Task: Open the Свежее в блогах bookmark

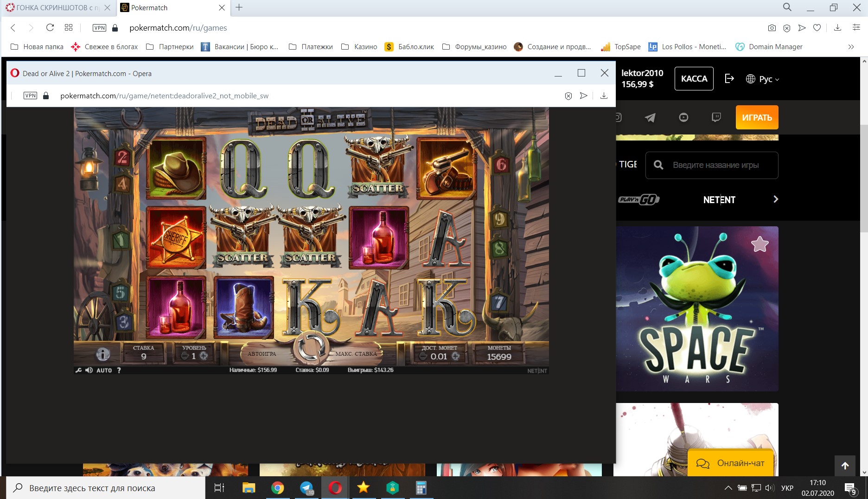Action: click(x=104, y=47)
